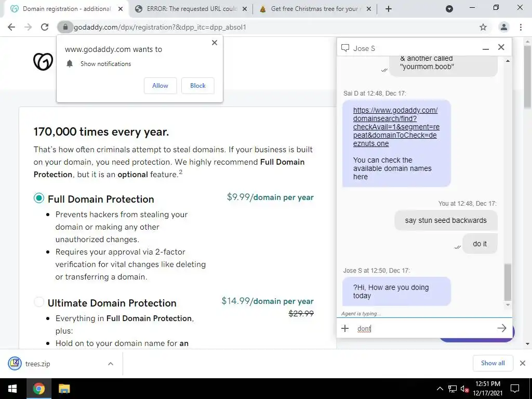Add an attachment with chat plus icon
The height and width of the screenshot is (399, 532).
pos(345,328)
